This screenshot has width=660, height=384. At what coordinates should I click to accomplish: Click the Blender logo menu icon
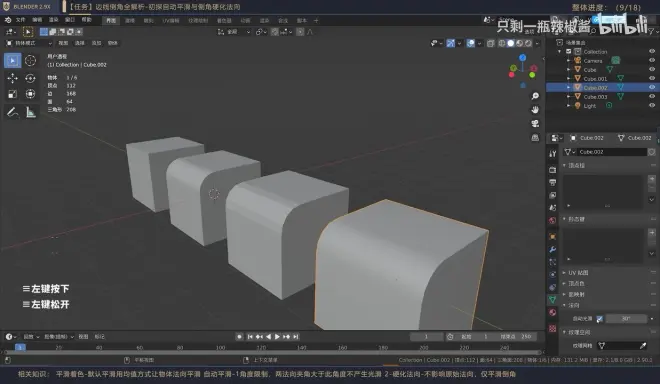(8, 20)
